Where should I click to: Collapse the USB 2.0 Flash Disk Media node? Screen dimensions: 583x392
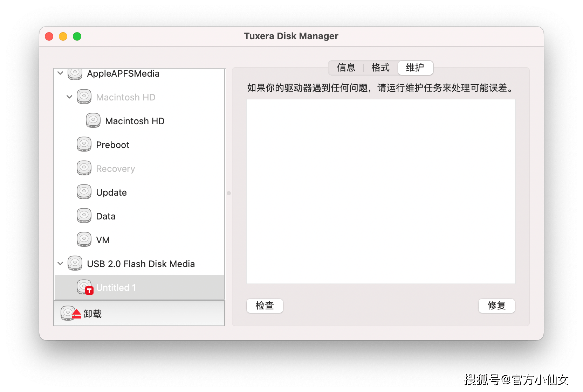[60, 264]
